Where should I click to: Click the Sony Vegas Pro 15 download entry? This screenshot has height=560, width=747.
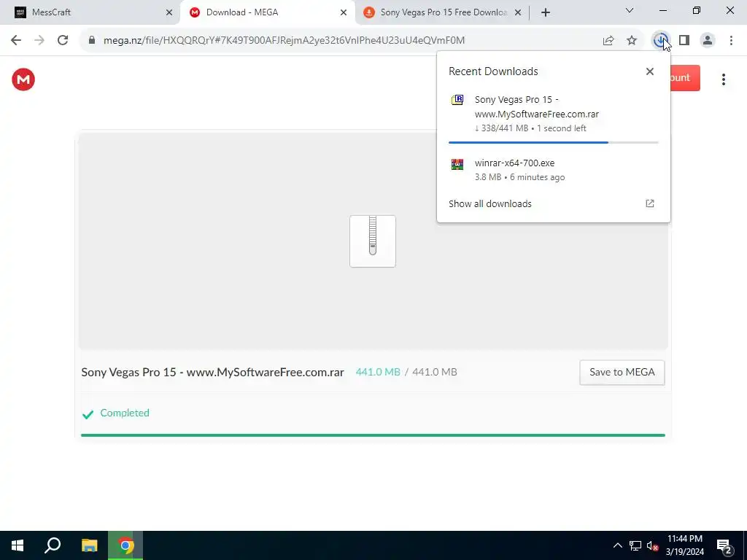coord(553,114)
